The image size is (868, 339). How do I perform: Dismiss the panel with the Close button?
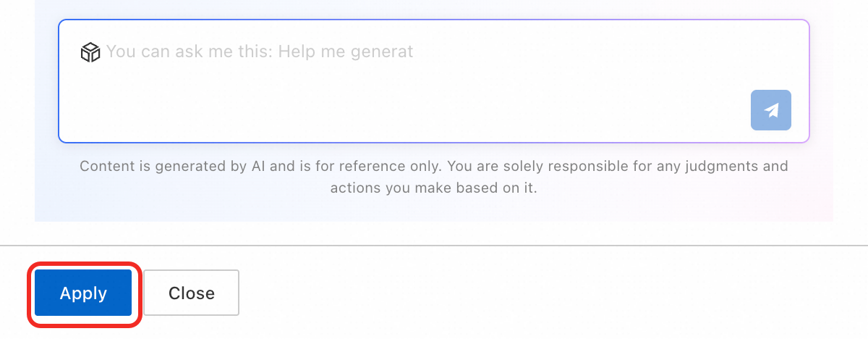[x=191, y=293]
